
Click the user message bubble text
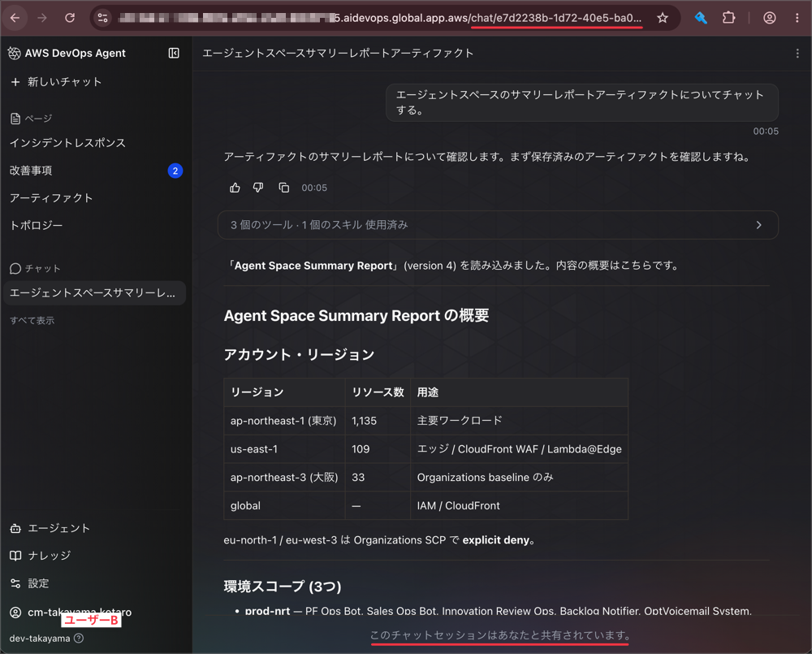pyautogui.click(x=580, y=102)
